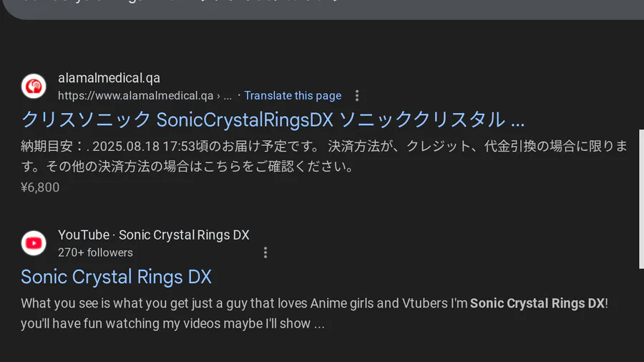Click the snippet starting What you see is

[243, 303]
